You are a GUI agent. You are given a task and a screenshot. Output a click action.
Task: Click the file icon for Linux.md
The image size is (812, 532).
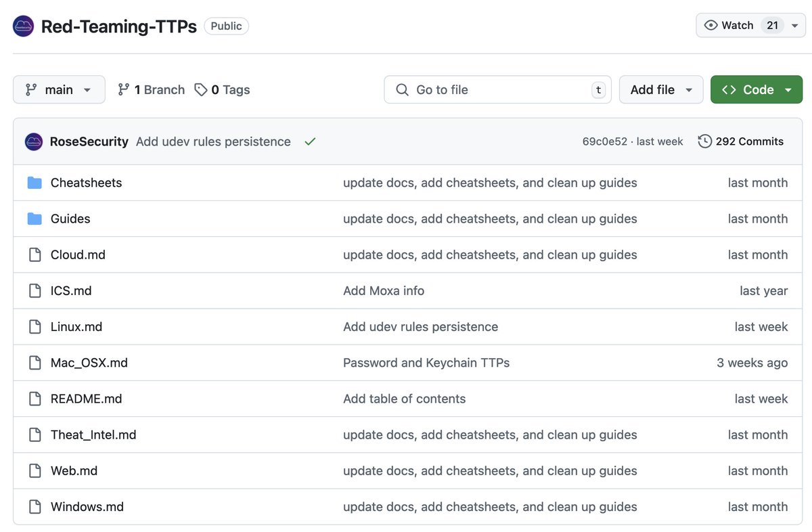pyautogui.click(x=35, y=326)
